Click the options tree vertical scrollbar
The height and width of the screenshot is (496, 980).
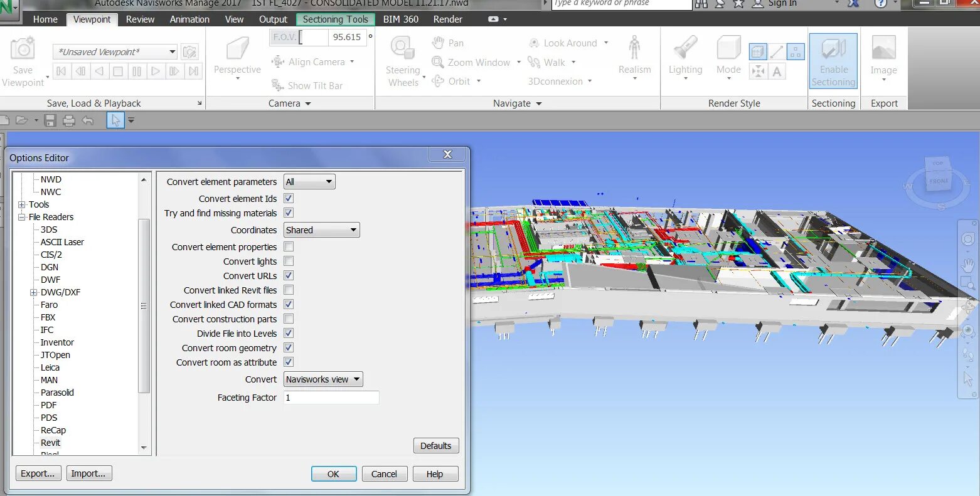pos(144,305)
